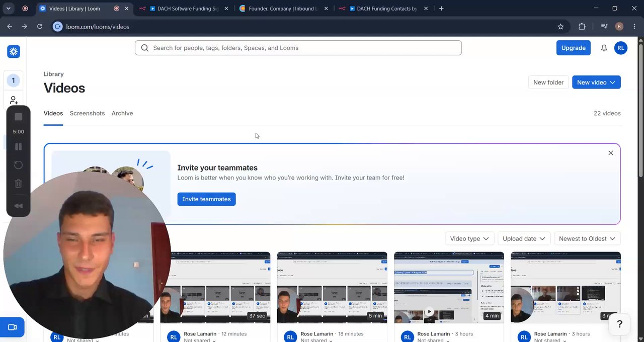
Task: Open the help question mark button
Action: pos(619,324)
